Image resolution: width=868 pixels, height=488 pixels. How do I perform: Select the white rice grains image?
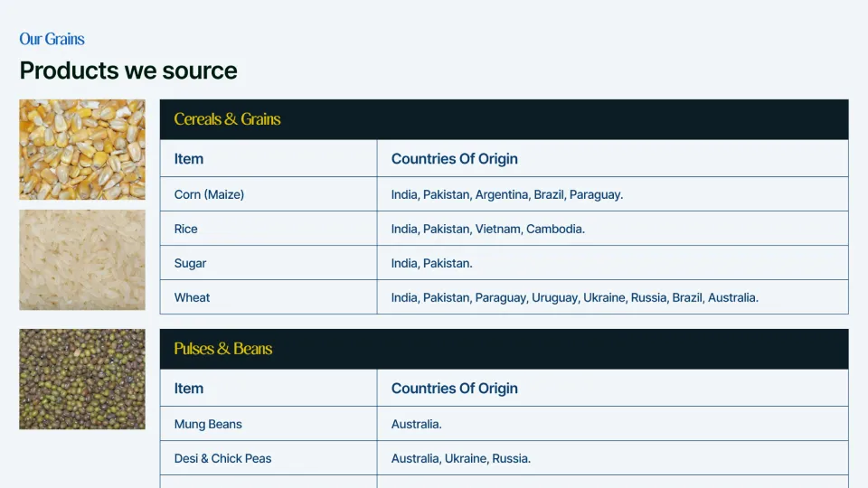tap(82, 260)
